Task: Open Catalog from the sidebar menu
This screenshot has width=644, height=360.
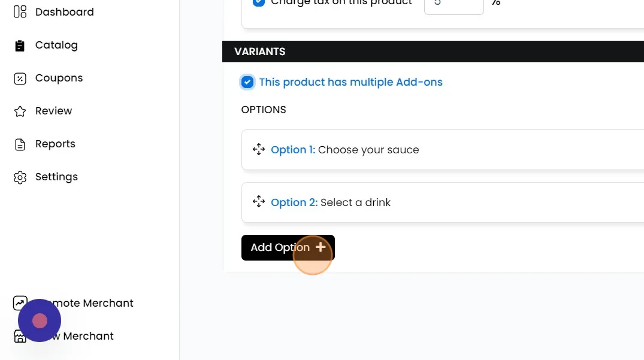Action: (x=56, y=45)
